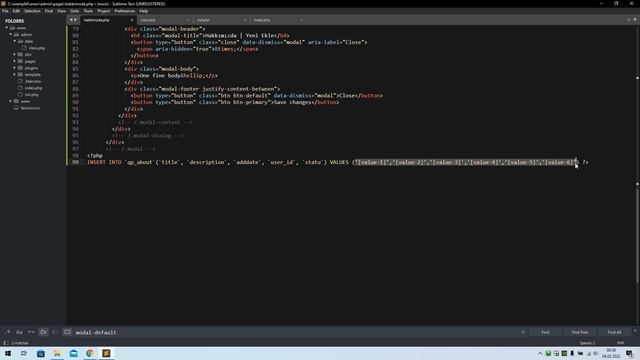Toggle wrap search option in find panel
Image resolution: width=640 pixels, height=360 pixels.
click(x=43, y=332)
